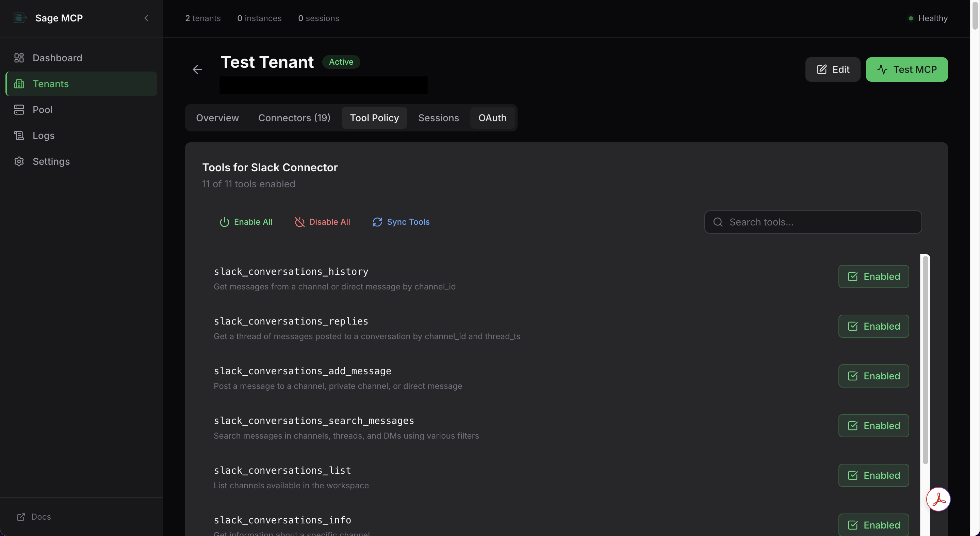
Task: Click Disable All tools
Action: [x=322, y=222]
